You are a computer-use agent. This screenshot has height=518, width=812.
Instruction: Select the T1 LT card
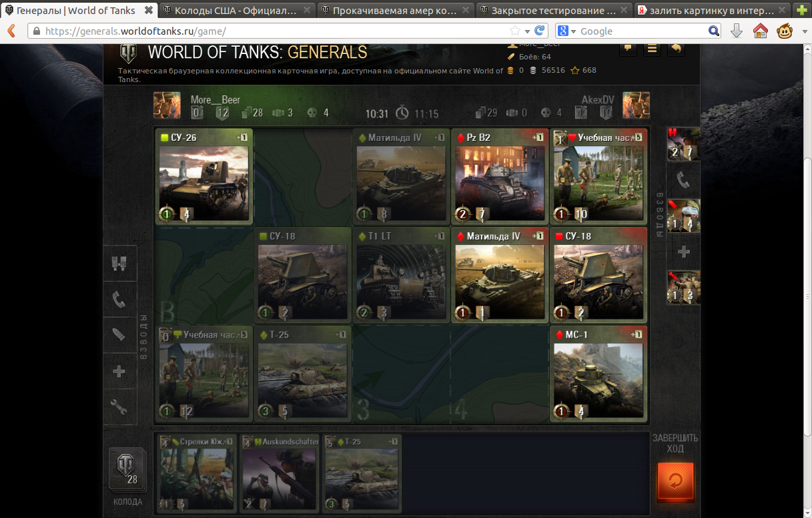click(401, 275)
